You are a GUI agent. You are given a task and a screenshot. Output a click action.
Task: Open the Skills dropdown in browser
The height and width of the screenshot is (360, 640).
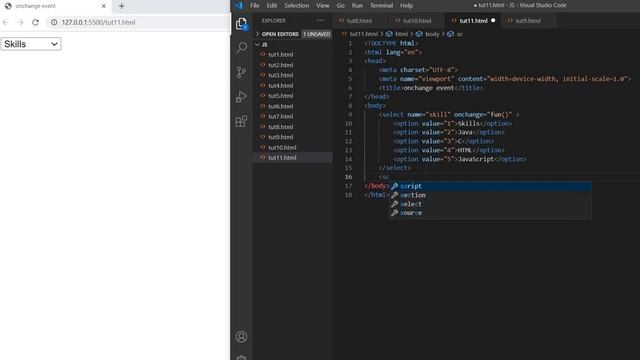point(31,44)
